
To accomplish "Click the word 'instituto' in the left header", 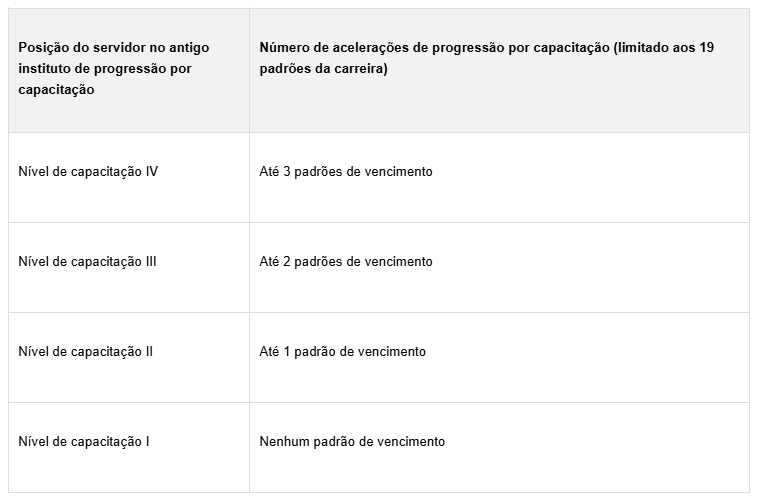I will [x=45, y=69].
